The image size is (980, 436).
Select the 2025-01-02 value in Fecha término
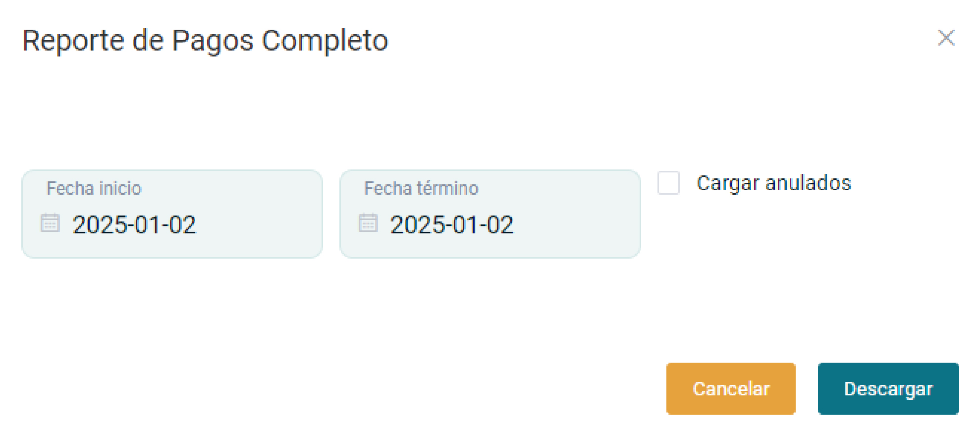tap(452, 225)
